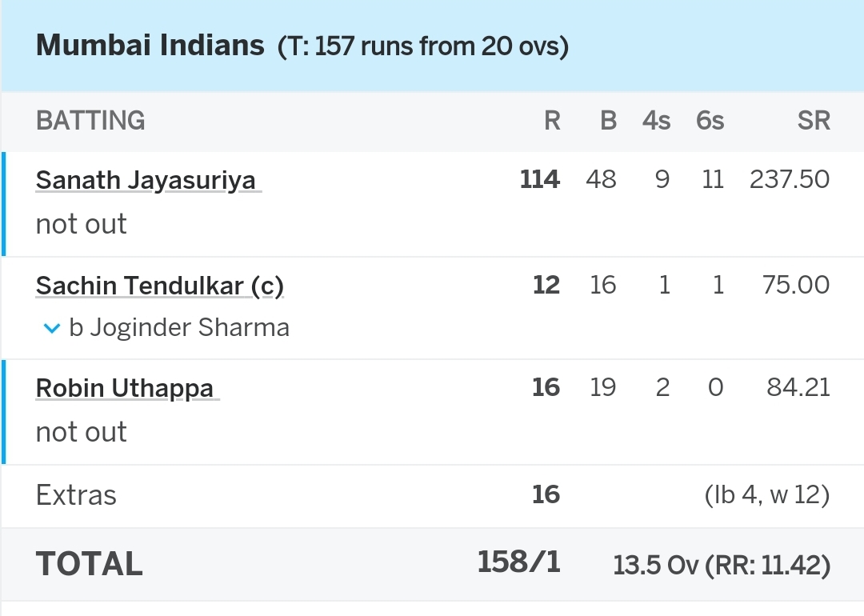Click the Extras row label

point(76,494)
